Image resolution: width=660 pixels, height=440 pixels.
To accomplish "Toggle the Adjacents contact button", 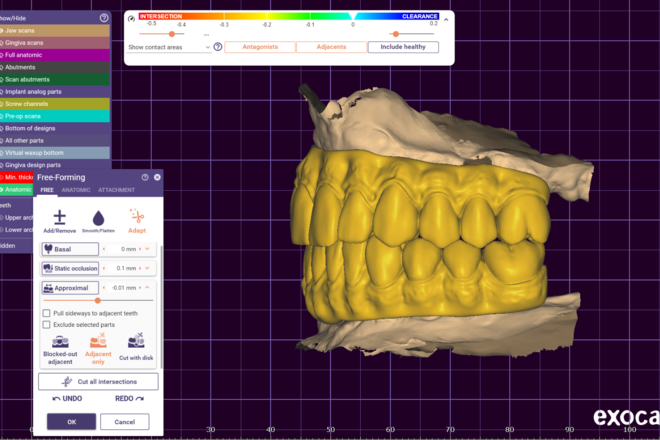I will (x=331, y=47).
